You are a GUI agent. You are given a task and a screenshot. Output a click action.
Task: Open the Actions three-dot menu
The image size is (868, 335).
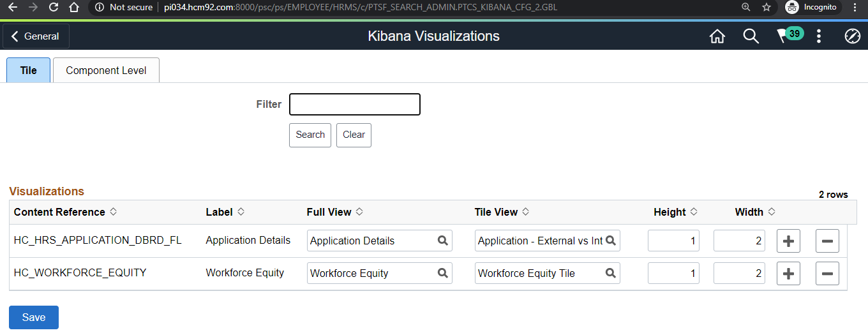(819, 36)
